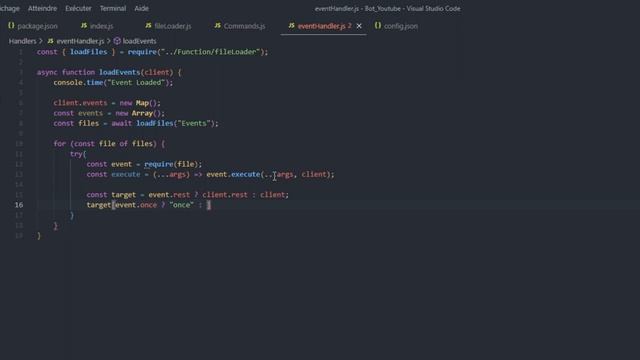Viewport: 640px width, 360px height.
Task: Click the JS icon on fileLoader.js tab
Action: tap(148, 26)
